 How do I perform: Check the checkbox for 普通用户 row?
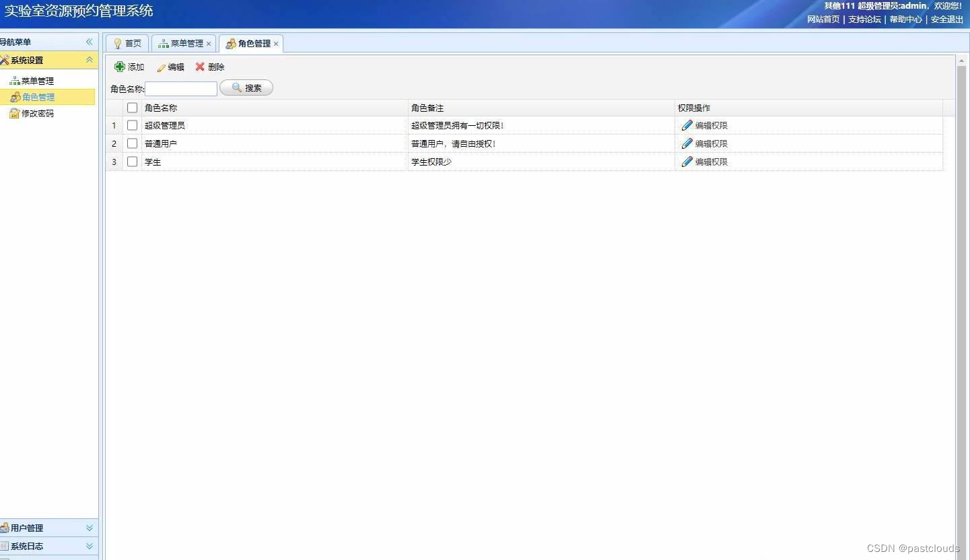coord(132,143)
